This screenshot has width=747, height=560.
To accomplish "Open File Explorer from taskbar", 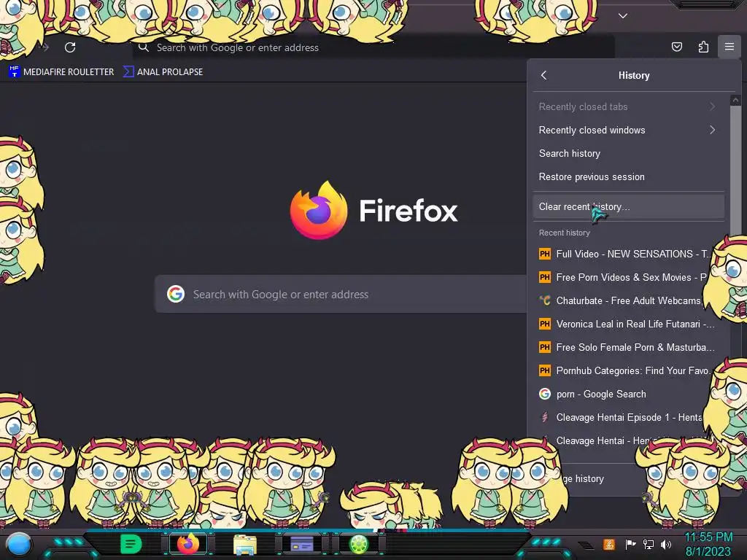I will coord(245,545).
